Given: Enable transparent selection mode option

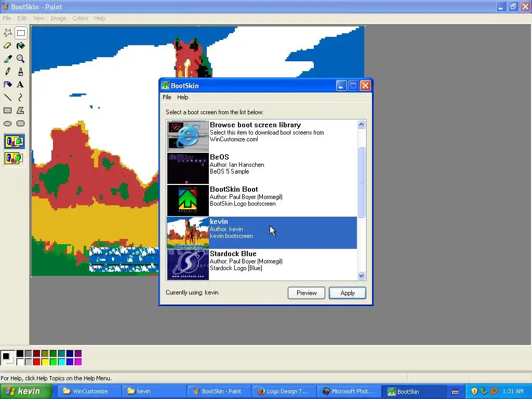Looking at the screenshot, I should (x=14, y=158).
